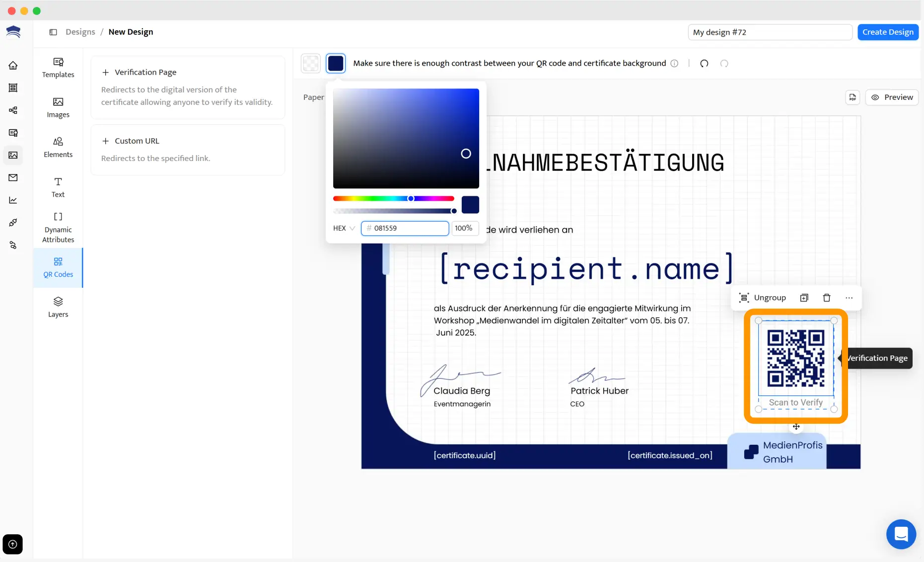Open more options for the QR code
Image resolution: width=924 pixels, height=562 pixels.
click(849, 297)
